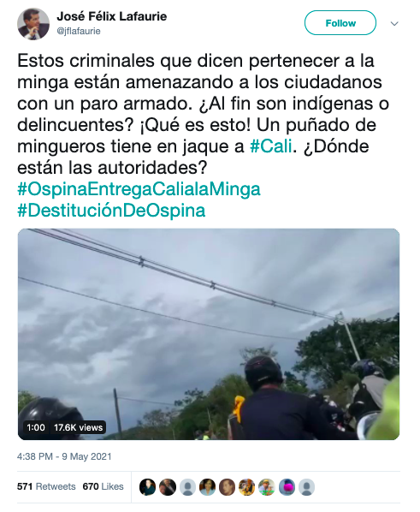Expand the tweet options chevron
The image size is (420, 512).
394,23
